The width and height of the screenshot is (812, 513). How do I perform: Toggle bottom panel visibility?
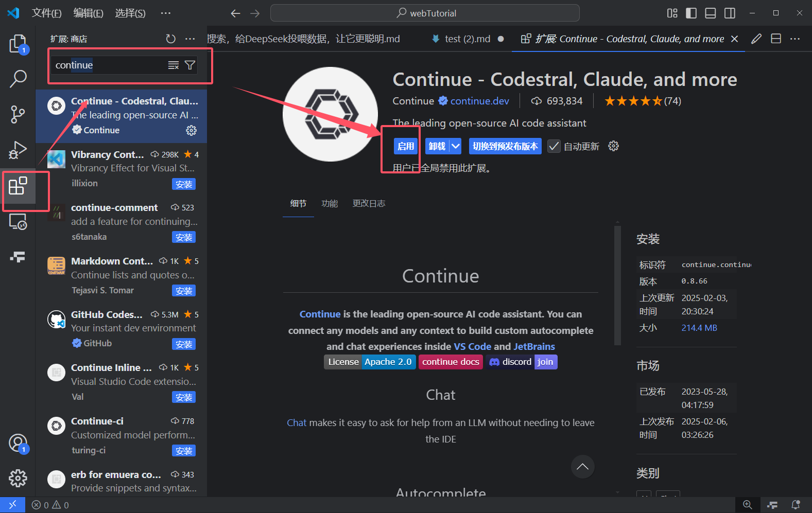pos(711,13)
